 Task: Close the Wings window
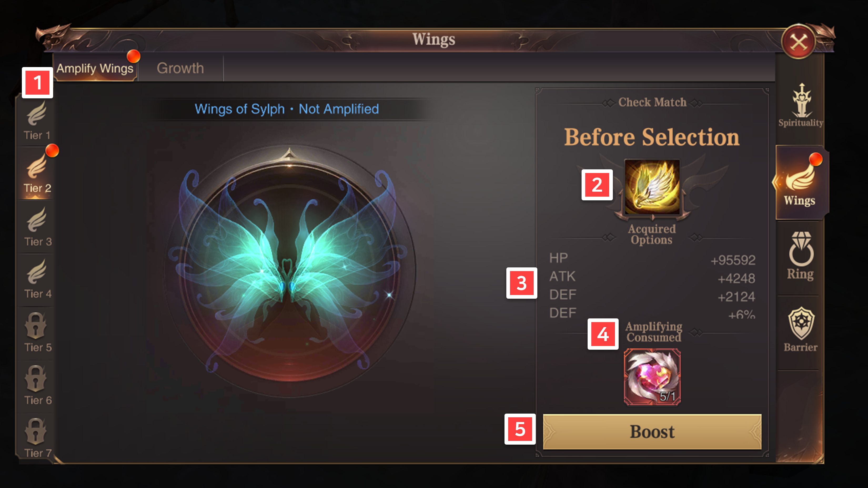coord(799,42)
